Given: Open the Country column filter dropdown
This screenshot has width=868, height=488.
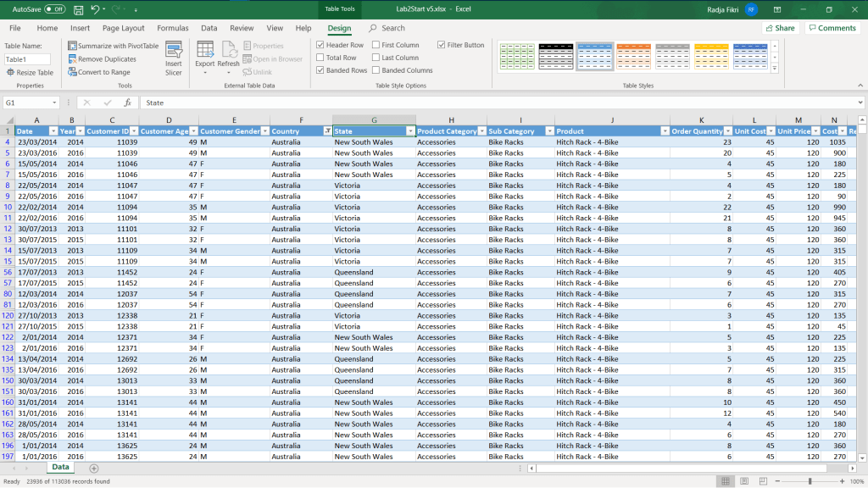Looking at the screenshot, I should click(x=327, y=131).
